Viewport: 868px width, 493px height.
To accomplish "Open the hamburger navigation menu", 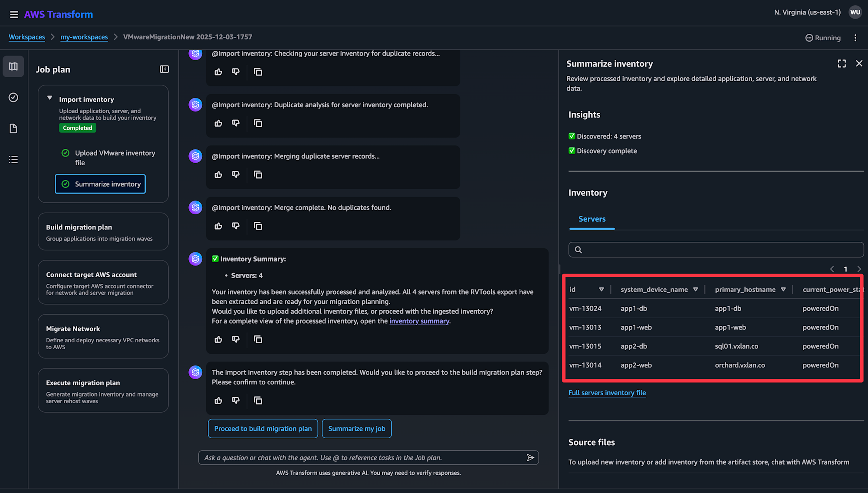I will [x=14, y=15].
